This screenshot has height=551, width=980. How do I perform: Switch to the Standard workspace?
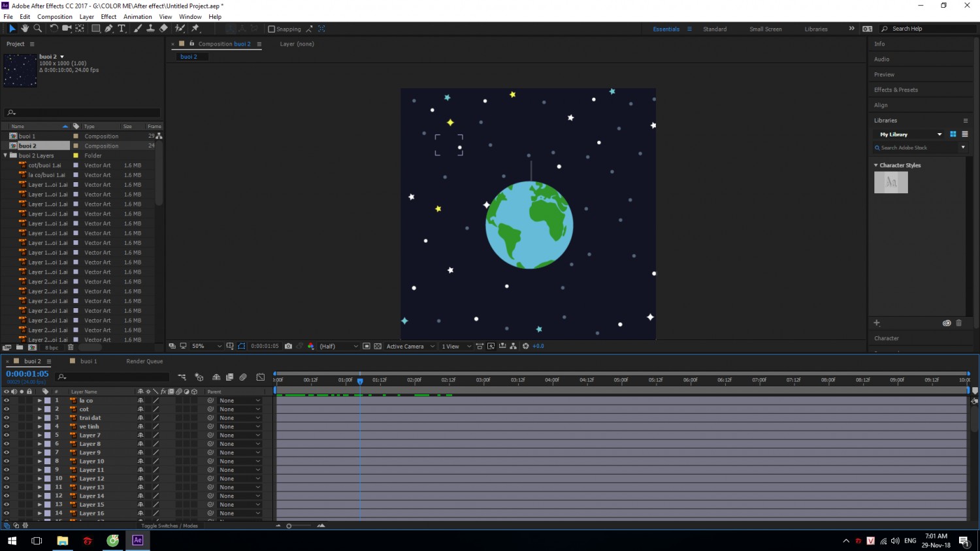point(715,29)
